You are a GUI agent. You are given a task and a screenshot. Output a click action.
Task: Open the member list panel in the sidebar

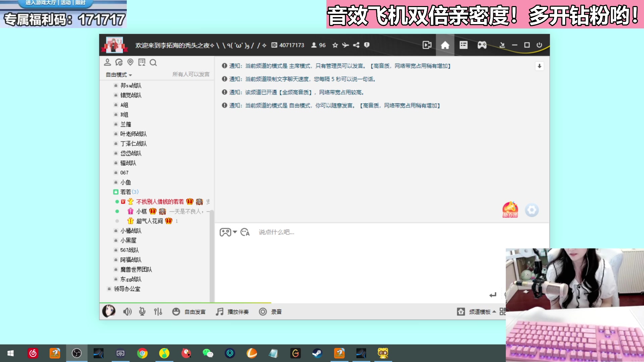(107, 62)
